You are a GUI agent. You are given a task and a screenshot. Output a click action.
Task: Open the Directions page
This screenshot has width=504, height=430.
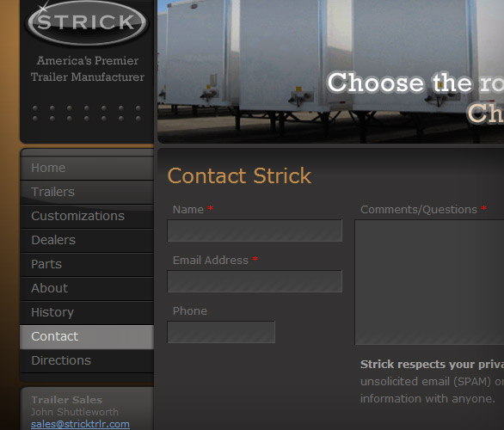pyautogui.click(x=87, y=360)
